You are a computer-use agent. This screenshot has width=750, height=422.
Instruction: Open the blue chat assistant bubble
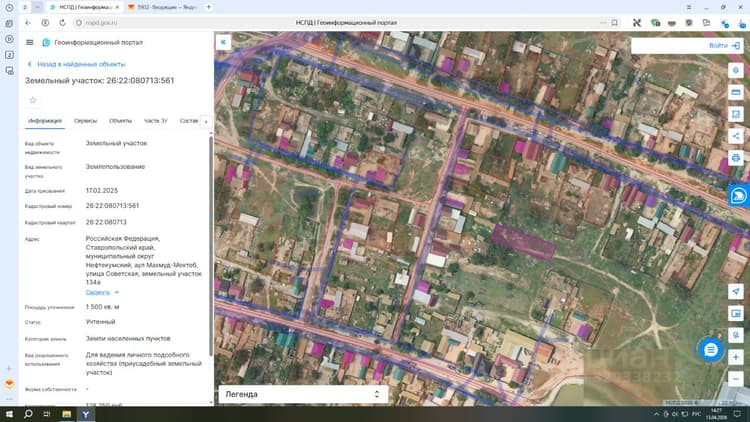[x=711, y=350]
